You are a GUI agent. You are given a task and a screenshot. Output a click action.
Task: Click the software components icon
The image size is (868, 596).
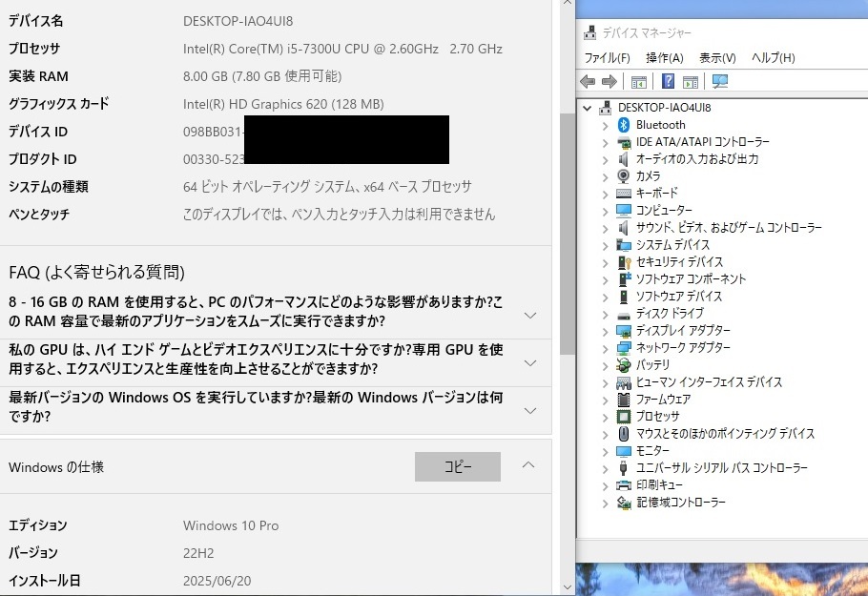pyautogui.click(x=625, y=278)
